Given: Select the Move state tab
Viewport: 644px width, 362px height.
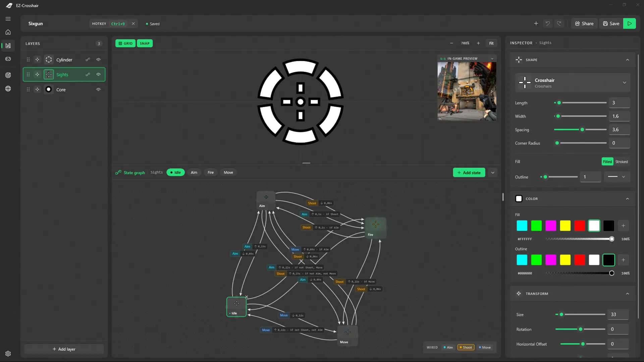Looking at the screenshot, I should click(x=228, y=172).
